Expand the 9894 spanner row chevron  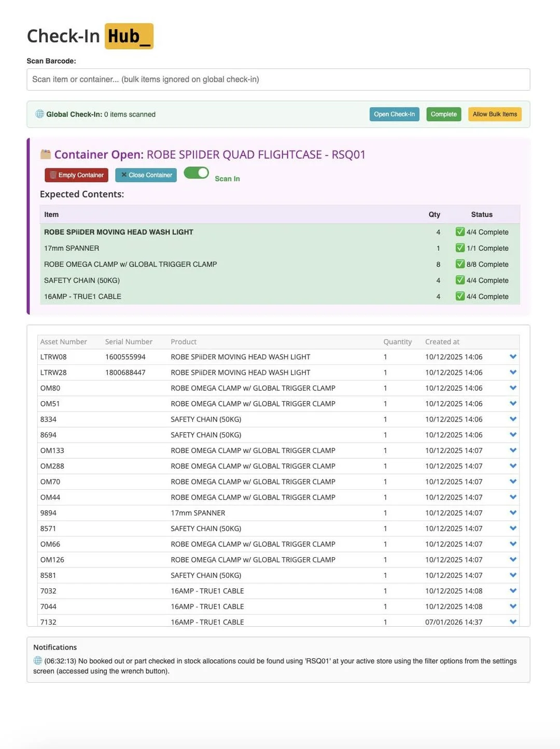click(513, 513)
